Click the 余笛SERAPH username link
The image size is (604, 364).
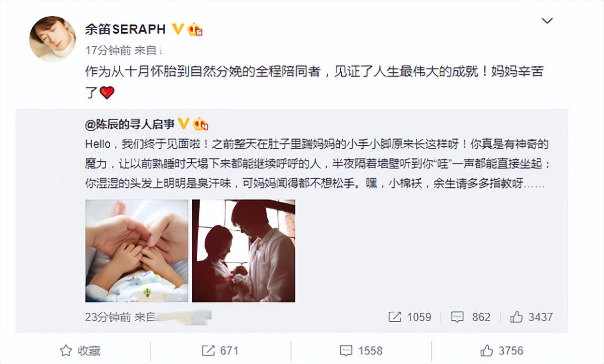pos(125,29)
